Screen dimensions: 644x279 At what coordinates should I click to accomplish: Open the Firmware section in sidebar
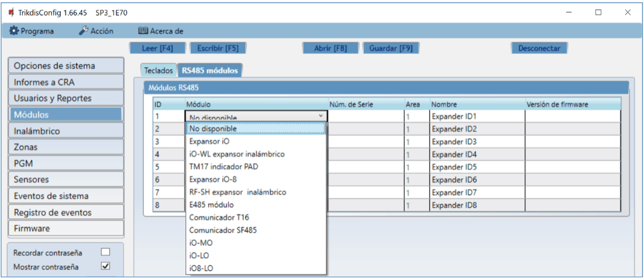[x=66, y=229]
